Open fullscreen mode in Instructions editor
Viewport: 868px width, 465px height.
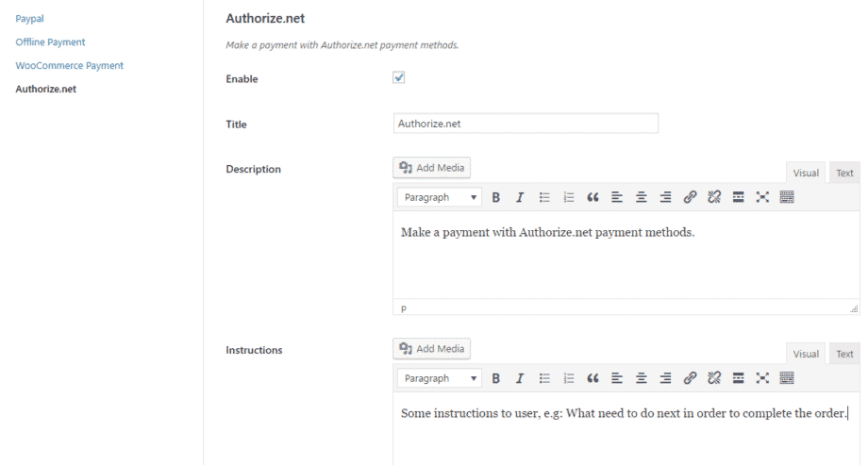pyautogui.click(x=762, y=378)
